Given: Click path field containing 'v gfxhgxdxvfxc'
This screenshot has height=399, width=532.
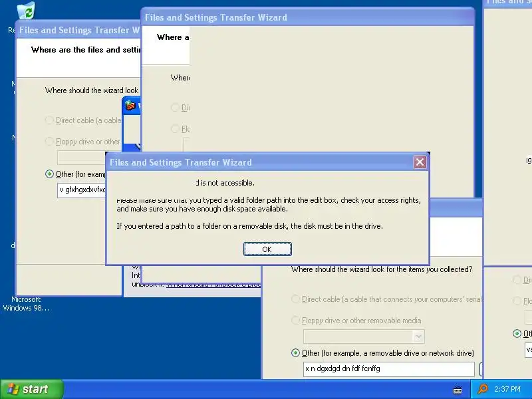Looking at the screenshot, I should [81, 190].
